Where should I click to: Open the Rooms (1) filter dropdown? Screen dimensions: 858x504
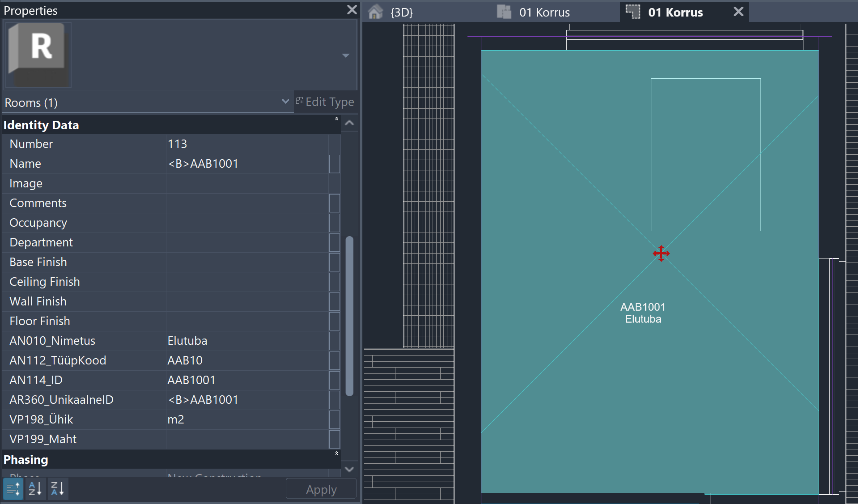[285, 102]
